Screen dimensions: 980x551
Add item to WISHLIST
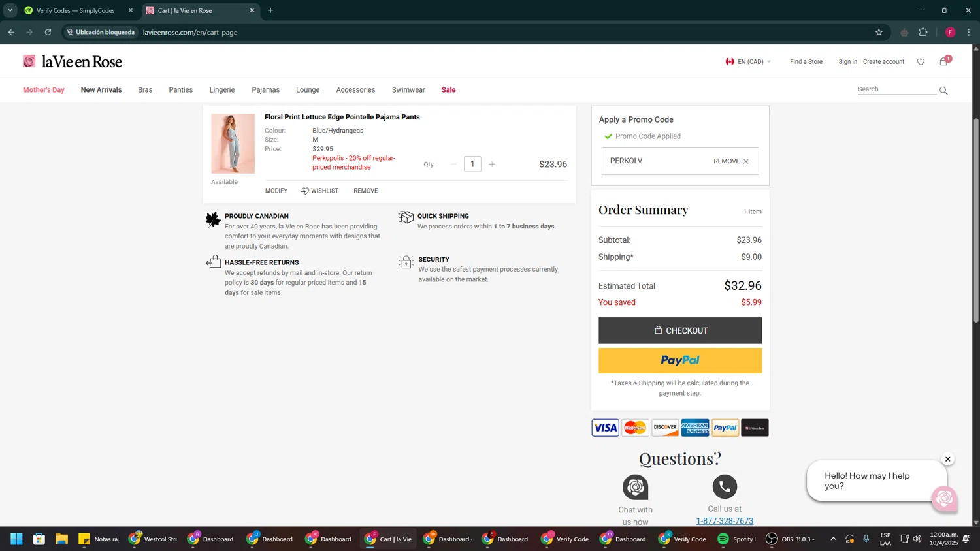[319, 191]
